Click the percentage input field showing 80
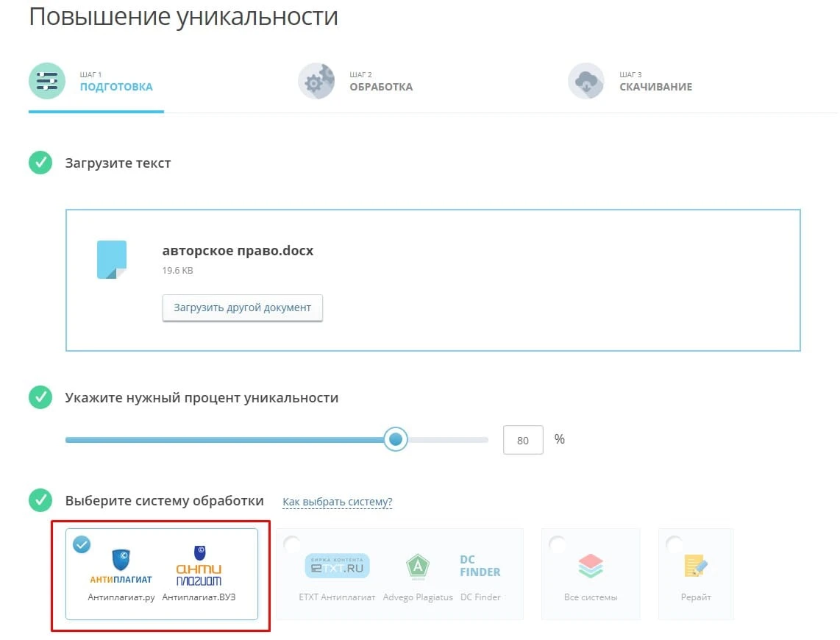The image size is (840, 640). coord(522,439)
